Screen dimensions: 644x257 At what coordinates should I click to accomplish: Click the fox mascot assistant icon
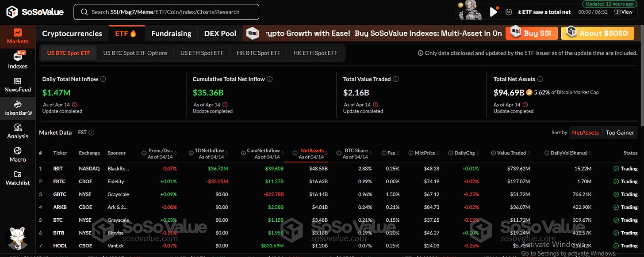tap(17, 239)
